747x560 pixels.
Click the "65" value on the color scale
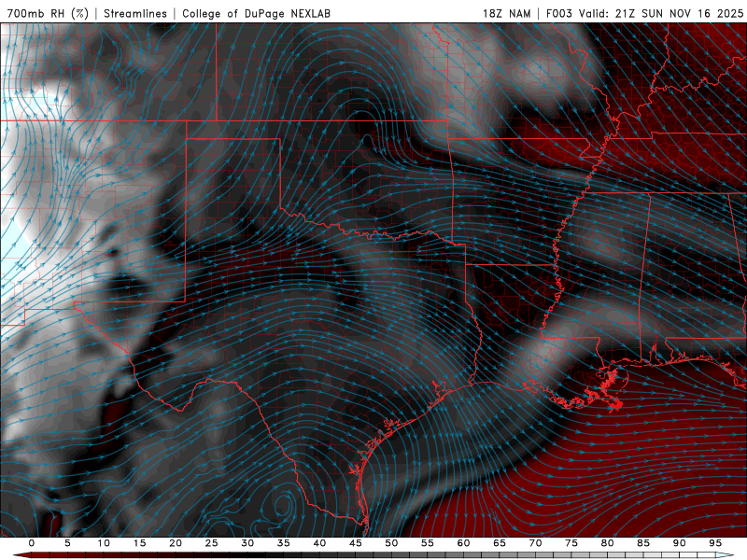point(500,543)
